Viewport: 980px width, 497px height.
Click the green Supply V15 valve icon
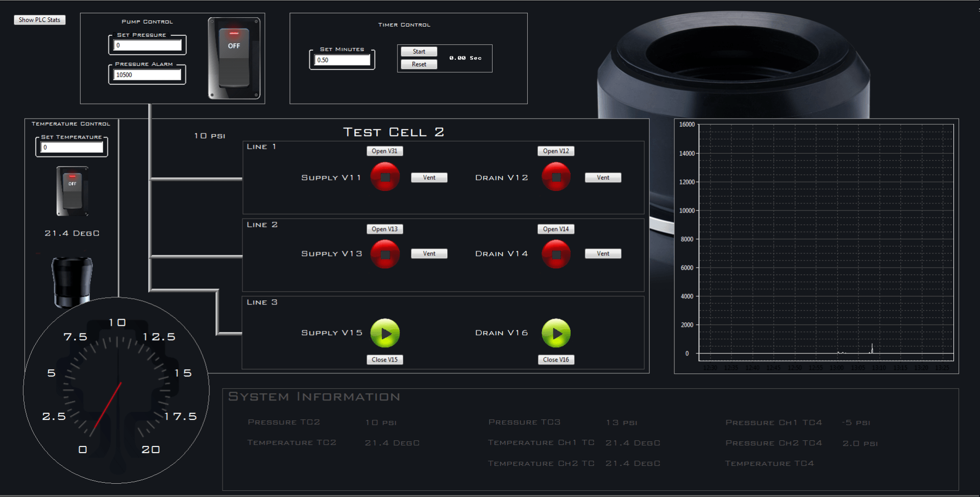[x=385, y=333]
